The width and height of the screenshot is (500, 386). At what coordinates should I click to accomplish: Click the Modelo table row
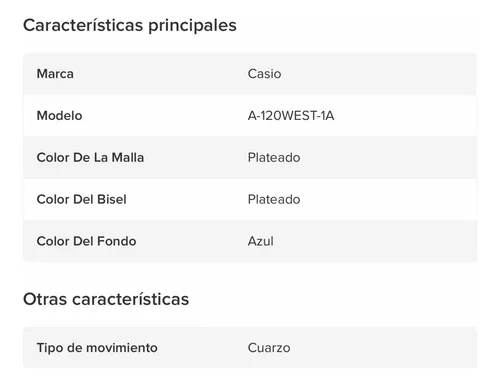click(250, 116)
